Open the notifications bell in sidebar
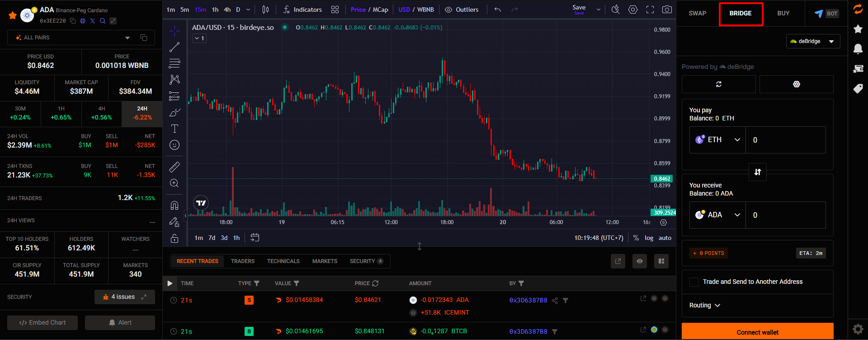The image size is (868, 340). (x=858, y=49)
